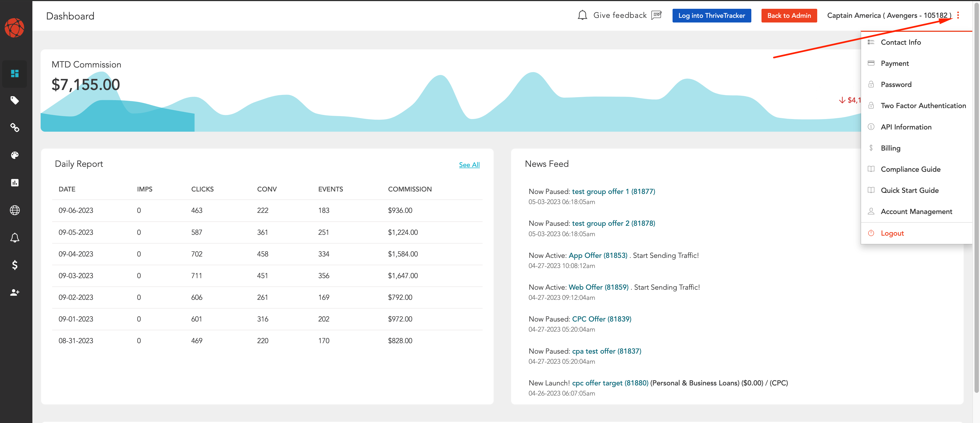
Task: Click the EVENTS column header
Action: click(330, 189)
